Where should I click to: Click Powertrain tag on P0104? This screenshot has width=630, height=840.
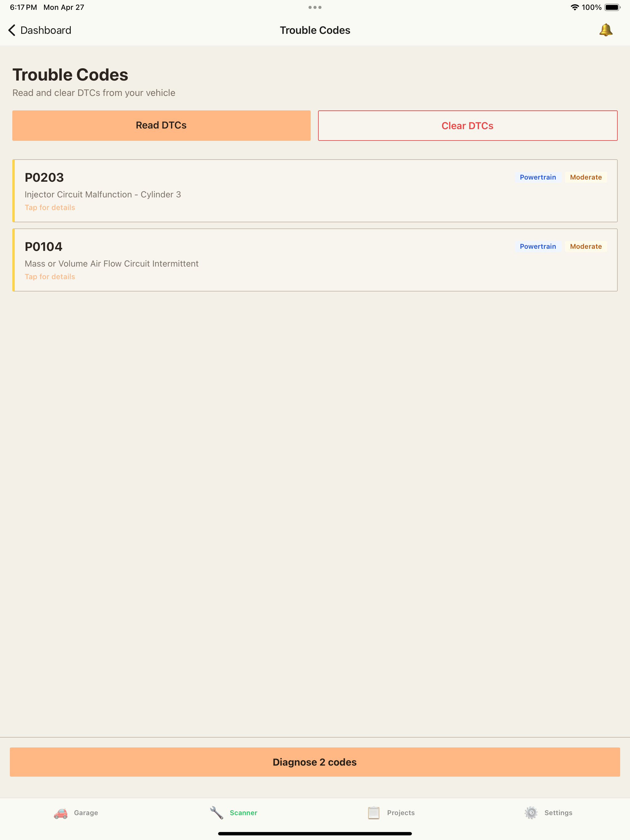tap(538, 247)
